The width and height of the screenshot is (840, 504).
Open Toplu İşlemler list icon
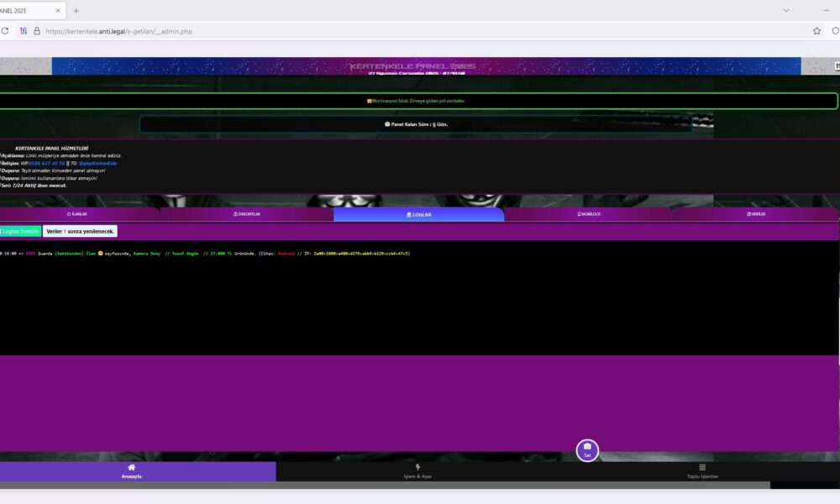(x=702, y=468)
